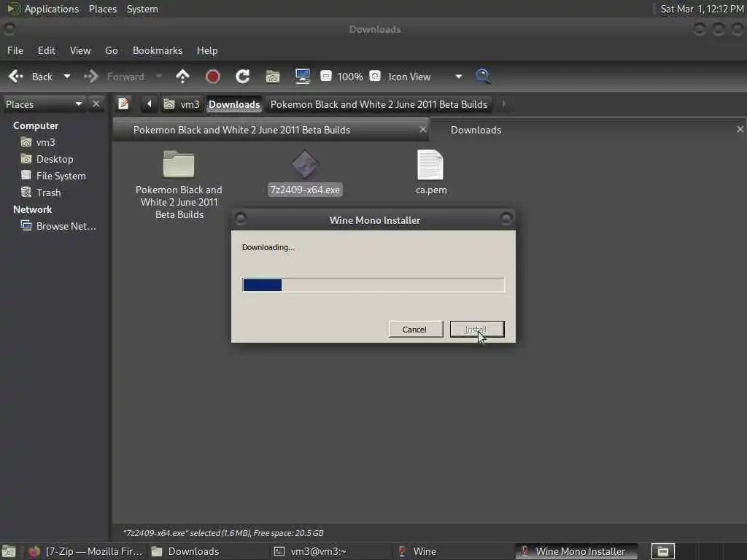Click the workspace switcher icon
Image resolution: width=747 pixels, height=560 pixels.
[x=663, y=551]
